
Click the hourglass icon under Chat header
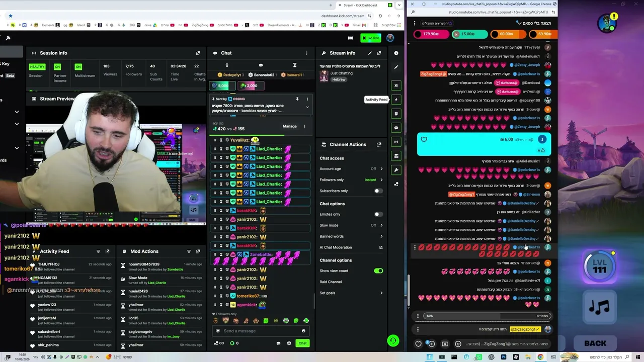295,65
